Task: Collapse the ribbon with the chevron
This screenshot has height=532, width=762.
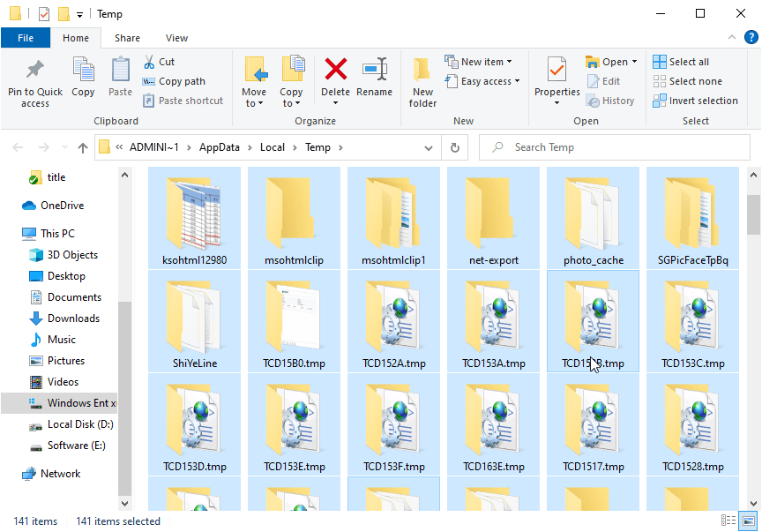Action: [x=732, y=37]
